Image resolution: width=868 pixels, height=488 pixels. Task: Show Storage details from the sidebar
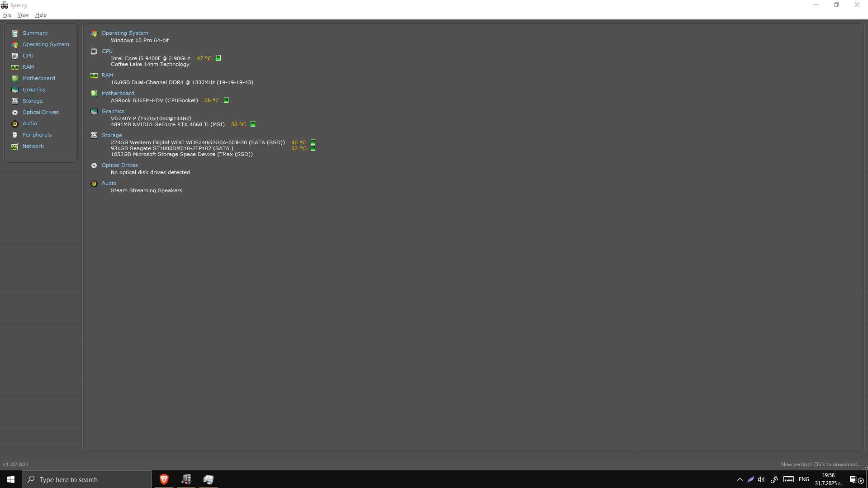point(33,101)
